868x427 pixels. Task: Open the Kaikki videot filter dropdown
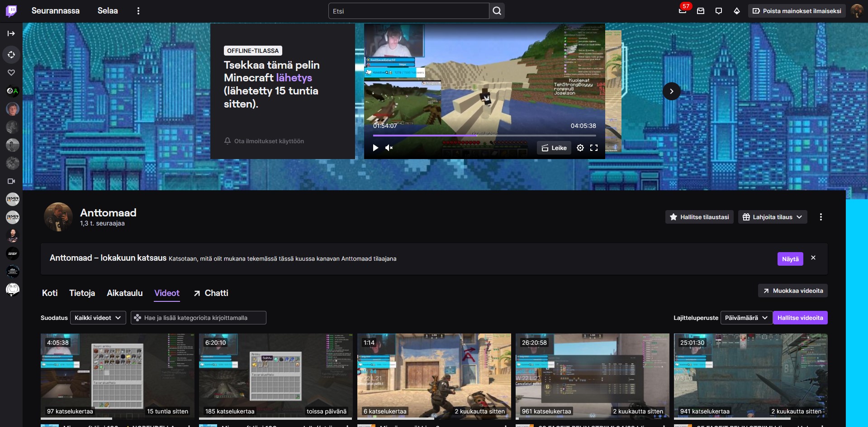[x=98, y=318]
